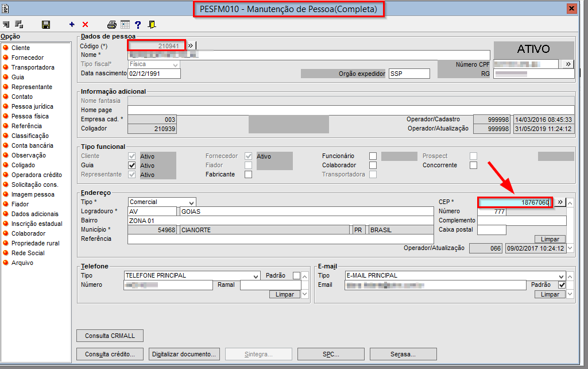Click Endereço scroll up arrow
This screenshot has height=369, width=588.
pos(570,203)
